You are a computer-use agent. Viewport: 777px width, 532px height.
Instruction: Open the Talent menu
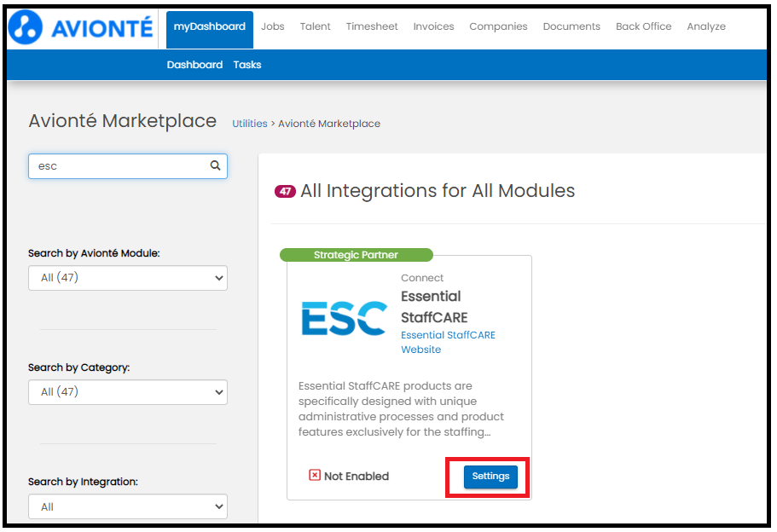point(316,26)
